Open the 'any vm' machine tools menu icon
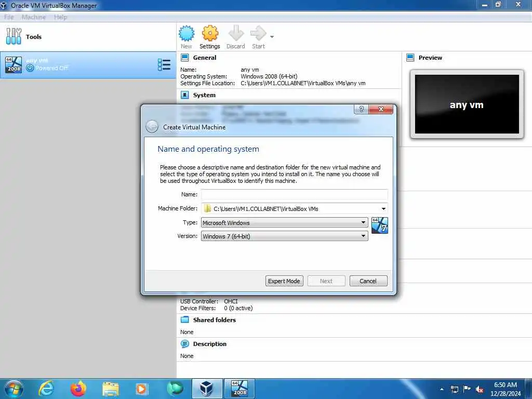This screenshot has height=399, width=532. pos(164,65)
